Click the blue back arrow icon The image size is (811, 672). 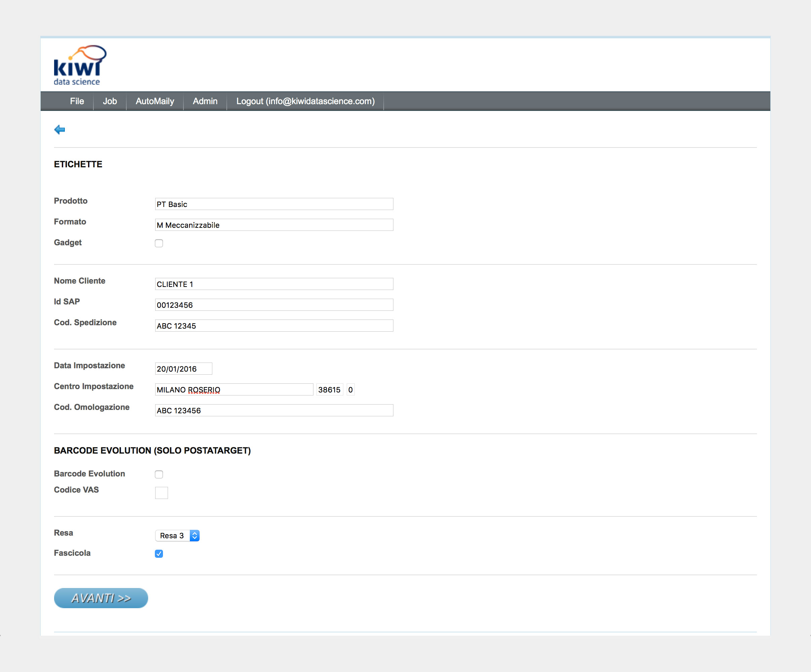pyautogui.click(x=59, y=130)
